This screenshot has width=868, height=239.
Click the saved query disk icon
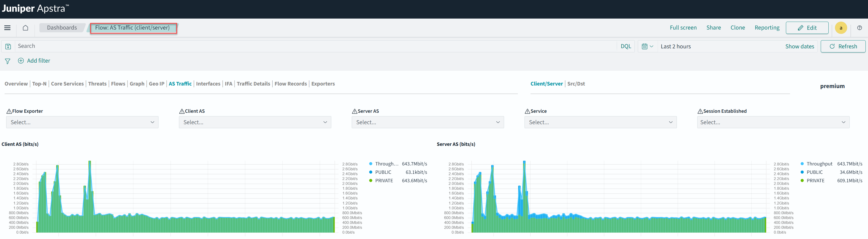coord(8,47)
